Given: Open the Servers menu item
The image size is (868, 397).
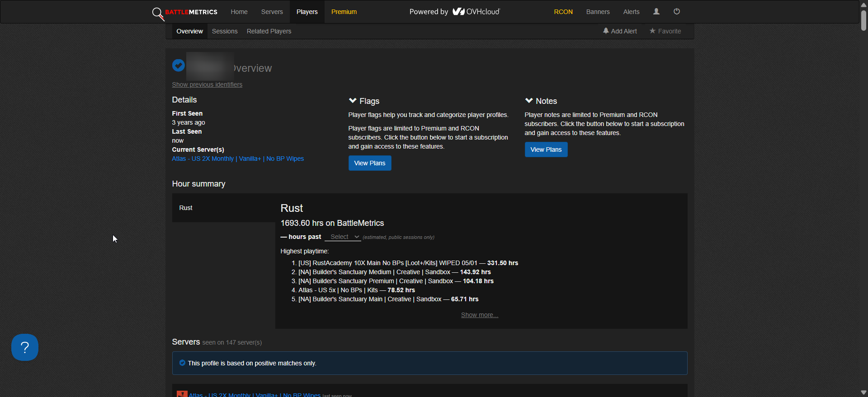Looking at the screenshot, I should [x=272, y=12].
